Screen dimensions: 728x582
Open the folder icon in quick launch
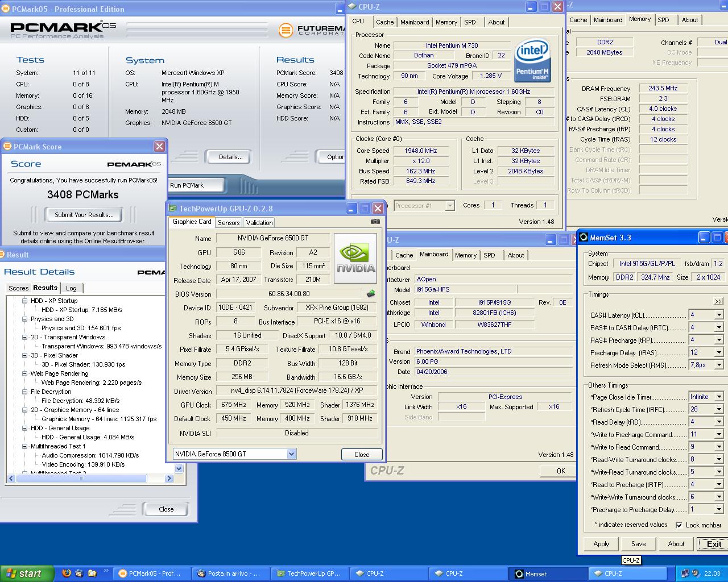[x=92, y=573]
